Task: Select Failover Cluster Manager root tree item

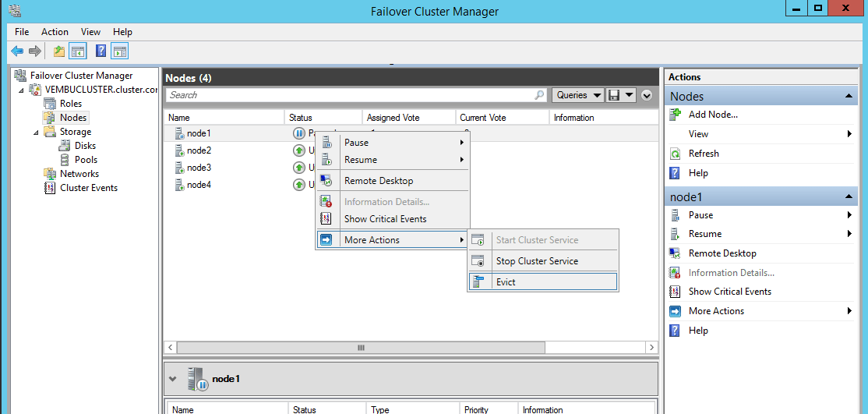Action: coord(81,76)
